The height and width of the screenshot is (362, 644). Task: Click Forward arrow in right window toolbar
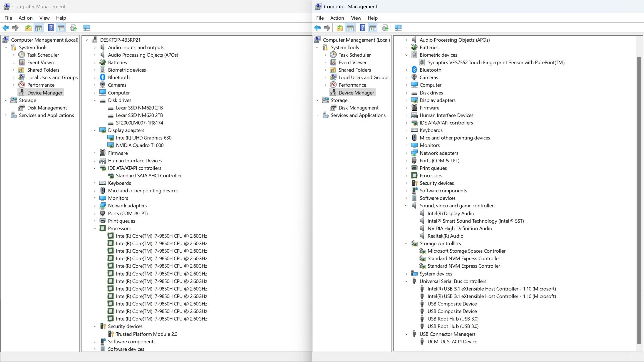click(327, 28)
